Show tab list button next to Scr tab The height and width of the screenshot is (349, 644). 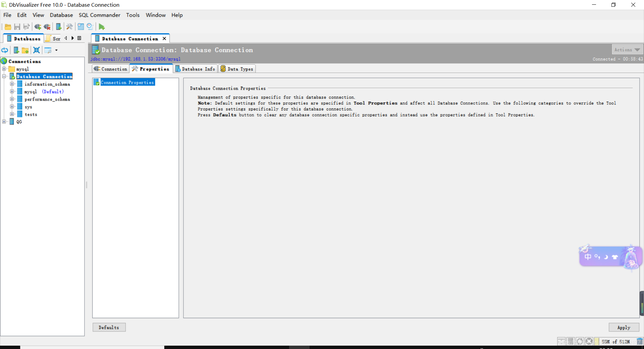(x=79, y=38)
